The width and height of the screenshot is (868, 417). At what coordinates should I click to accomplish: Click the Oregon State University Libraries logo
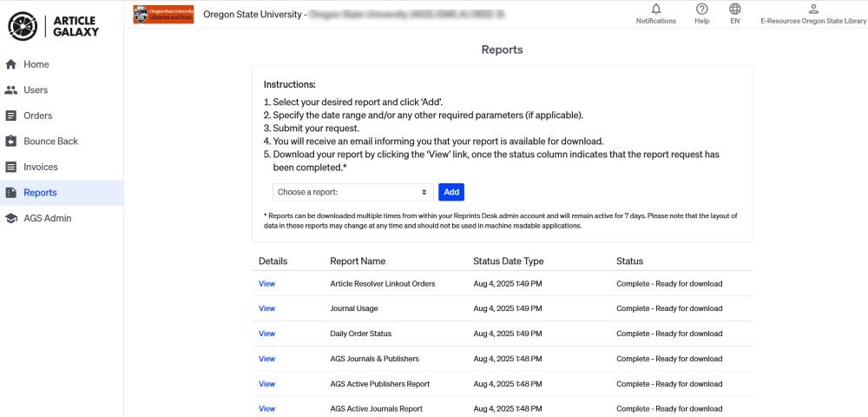pyautogui.click(x=163, y=14)
